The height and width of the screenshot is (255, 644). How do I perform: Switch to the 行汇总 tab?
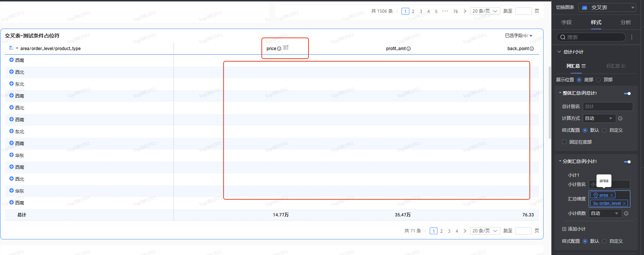pyautogui.click(x=615, y=66)
